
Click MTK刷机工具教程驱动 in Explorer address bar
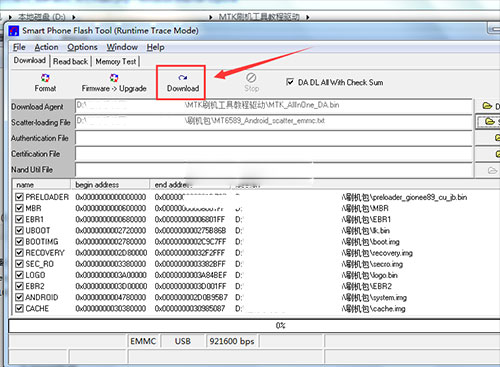(x=259, y=17)
